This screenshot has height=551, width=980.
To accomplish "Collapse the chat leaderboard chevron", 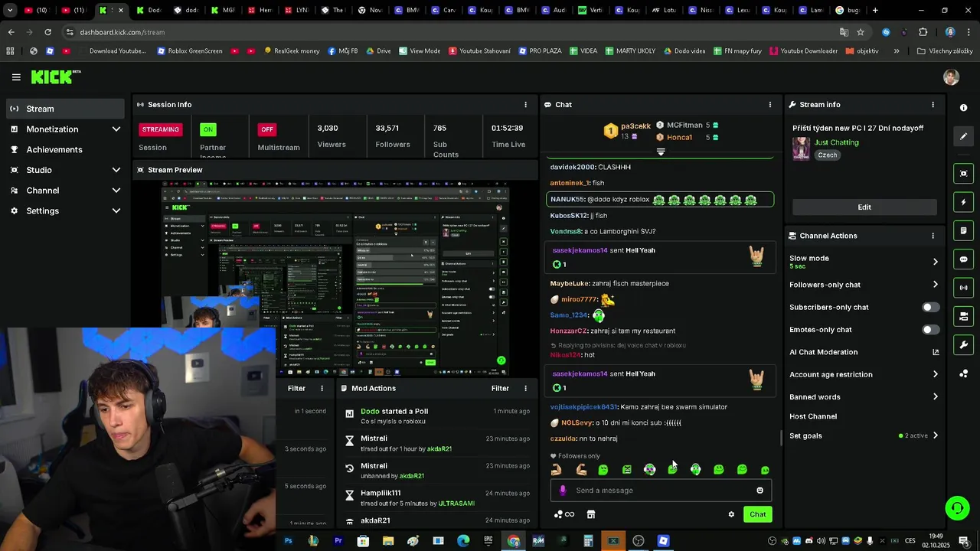I will click(661, 152).
